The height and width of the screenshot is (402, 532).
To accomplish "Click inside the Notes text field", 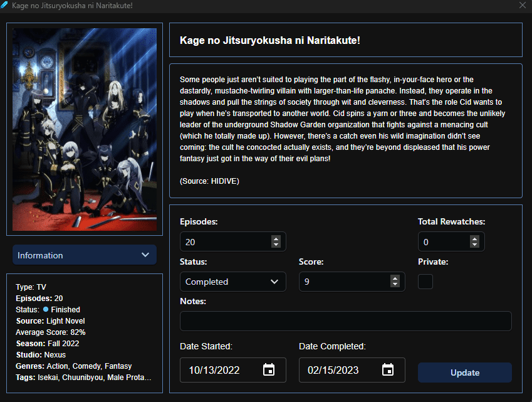I will [x=345, y=321].
